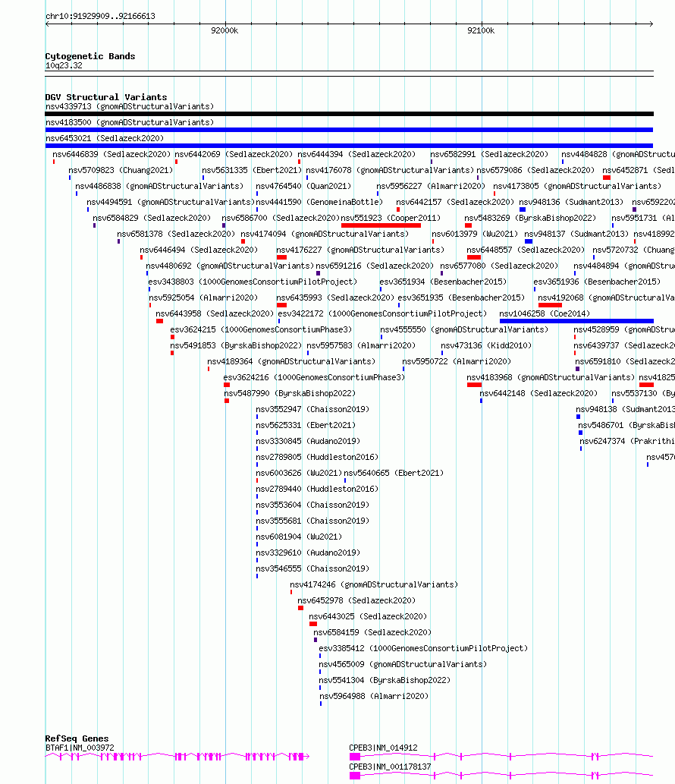The height and width of the screenshot is (784, 675).
Task: Click the nsv6582991 (Sedlazeck2020) label
Action: pyautogui.click(x=489, y=155)
